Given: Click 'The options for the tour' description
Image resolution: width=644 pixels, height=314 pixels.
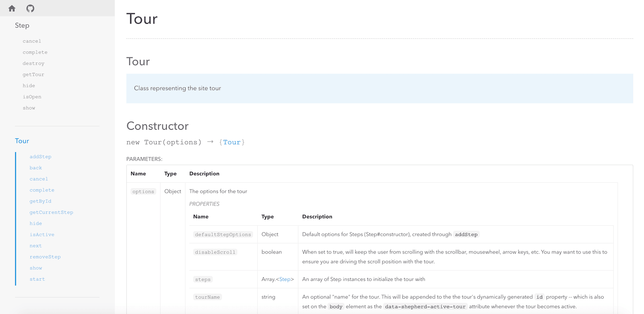Looking at the screenshot, I should click(x=218, y=191).
